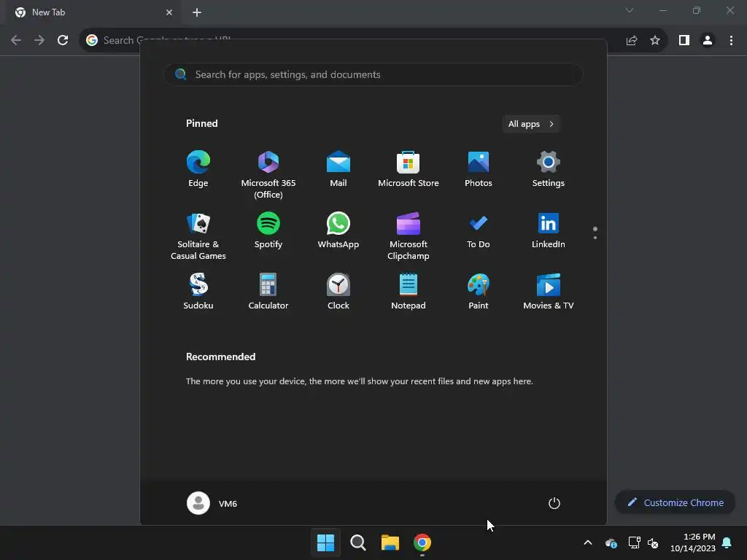
Task: Launch the To Do app
Action: 479,230
